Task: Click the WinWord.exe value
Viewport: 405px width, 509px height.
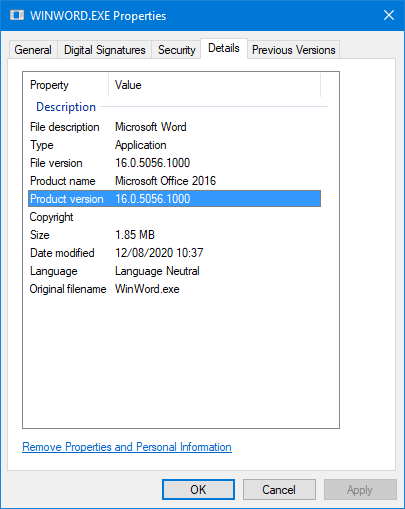Action: [x=147, y=289]
